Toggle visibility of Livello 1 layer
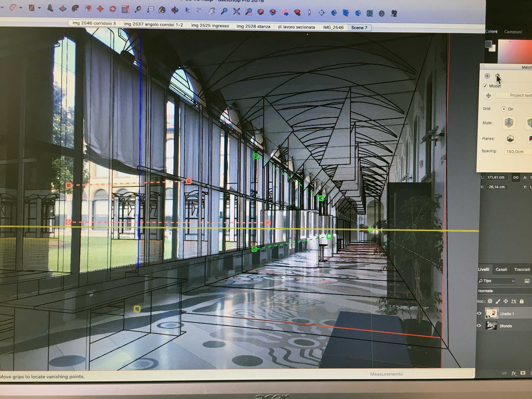The width and height of the screenshot is (532, 399). click(x=479, y=313)
